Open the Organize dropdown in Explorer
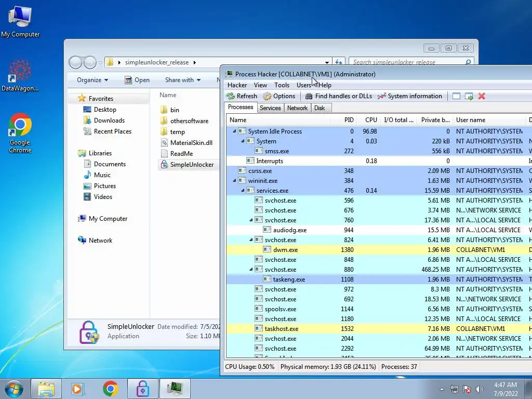The image size is (532, 399). tap(92, 80)
